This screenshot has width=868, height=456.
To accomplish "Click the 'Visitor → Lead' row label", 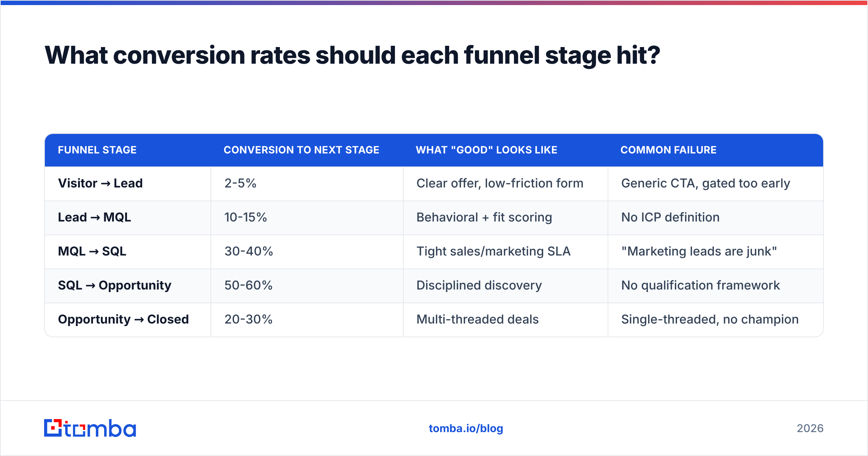I will (100, 183).
